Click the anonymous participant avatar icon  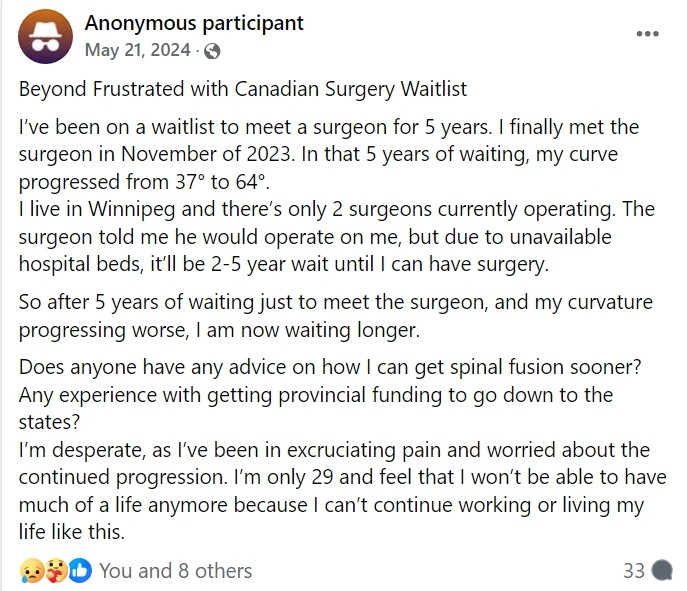tap(46, 35)
